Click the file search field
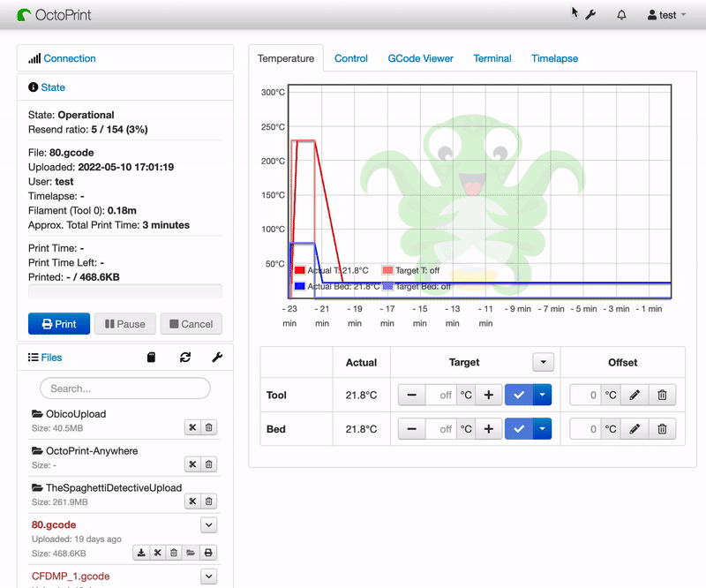 125,388
